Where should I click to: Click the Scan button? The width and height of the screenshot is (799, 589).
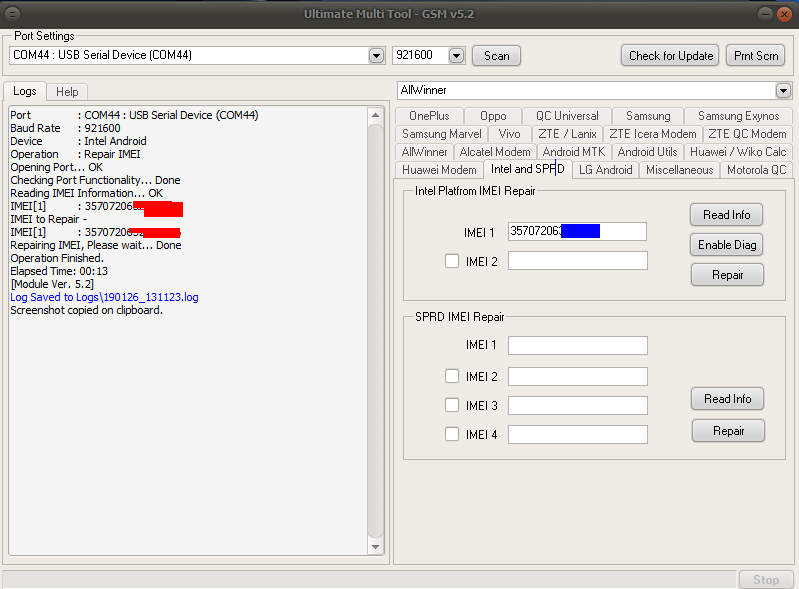(x=496, y=56)
